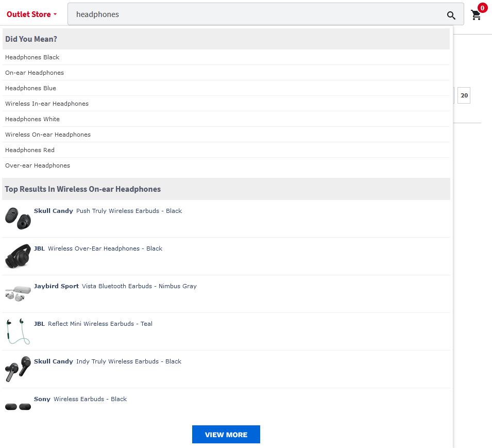Pick the Headphones Red suggestion
Viewport: 492px width, 448px height.
[226, 150]
